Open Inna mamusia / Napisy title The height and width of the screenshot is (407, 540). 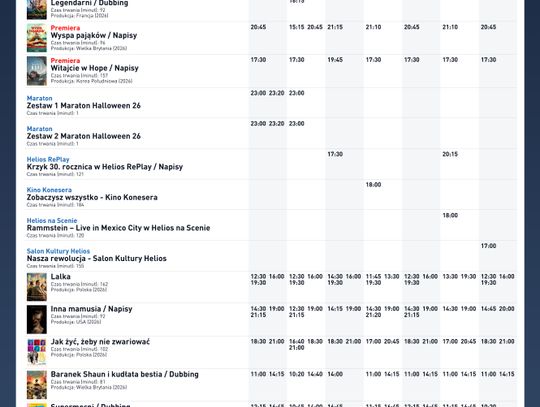(x=91, y=309)
